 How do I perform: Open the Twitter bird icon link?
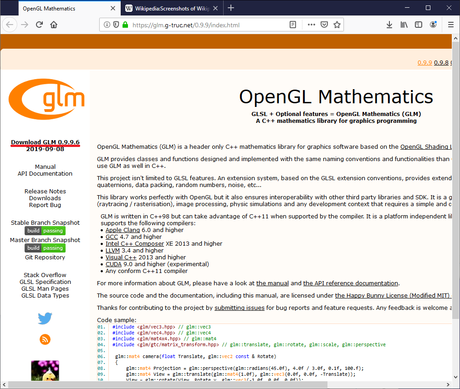45,318
